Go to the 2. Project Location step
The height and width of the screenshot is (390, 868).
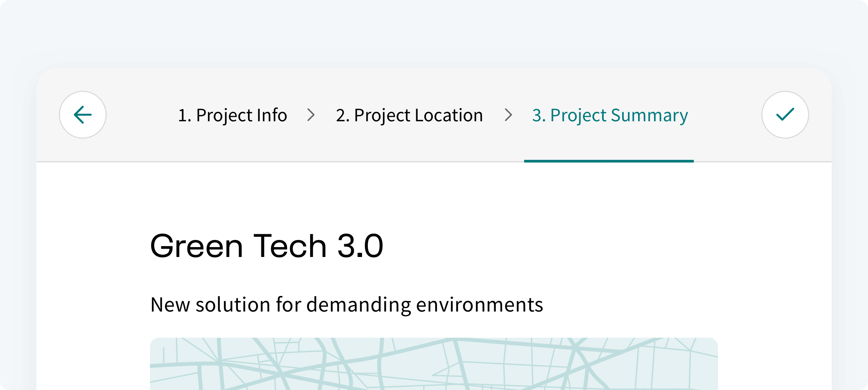tap(409, 115)
